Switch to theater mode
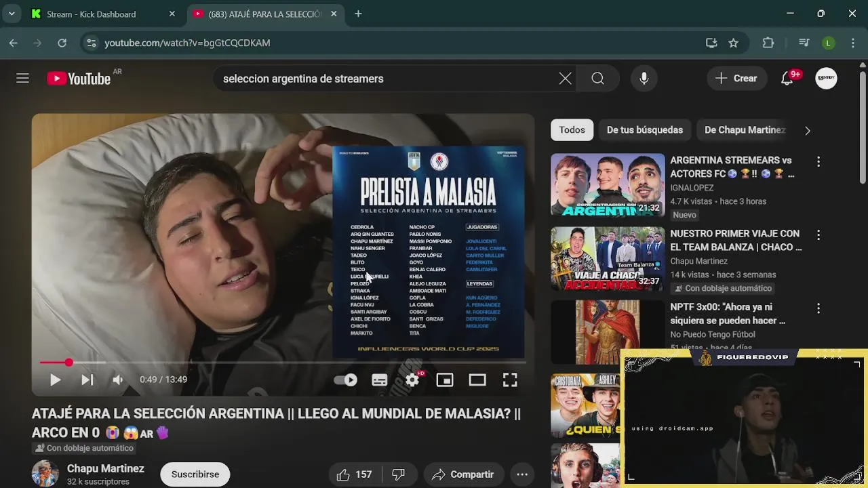The image size is (868, 488). (x=477, y=380)
